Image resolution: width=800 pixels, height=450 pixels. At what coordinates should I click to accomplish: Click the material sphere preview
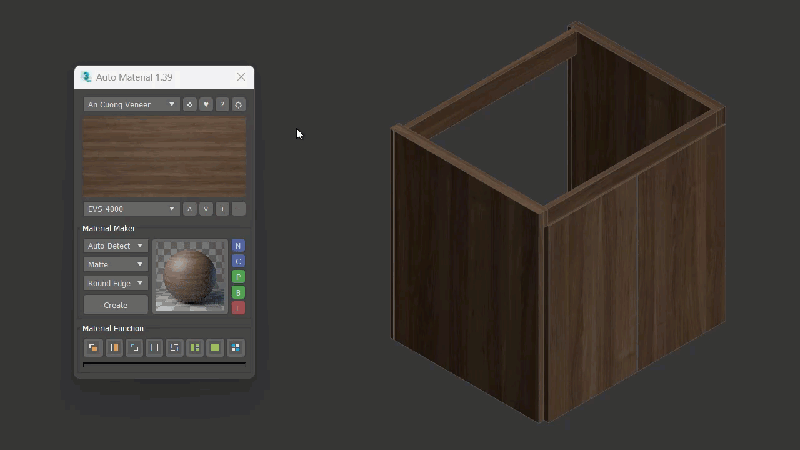click(x=189, y=276)
